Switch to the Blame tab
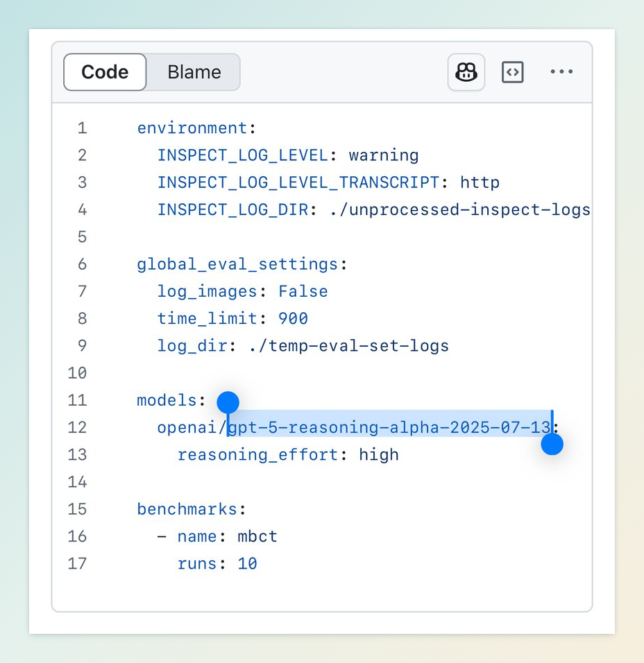 [x=194, y=72]
